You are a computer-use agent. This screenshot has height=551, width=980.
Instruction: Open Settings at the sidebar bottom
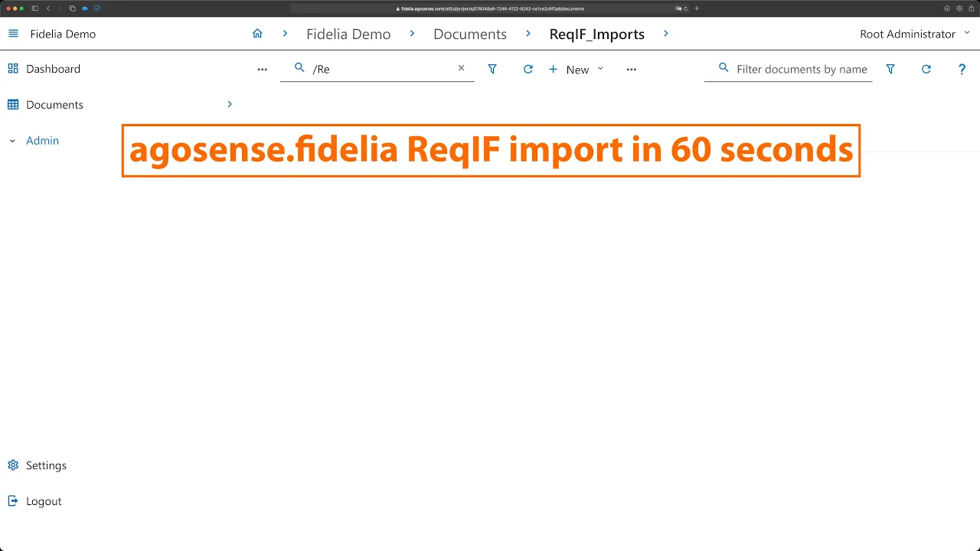(x=46, y=465)
